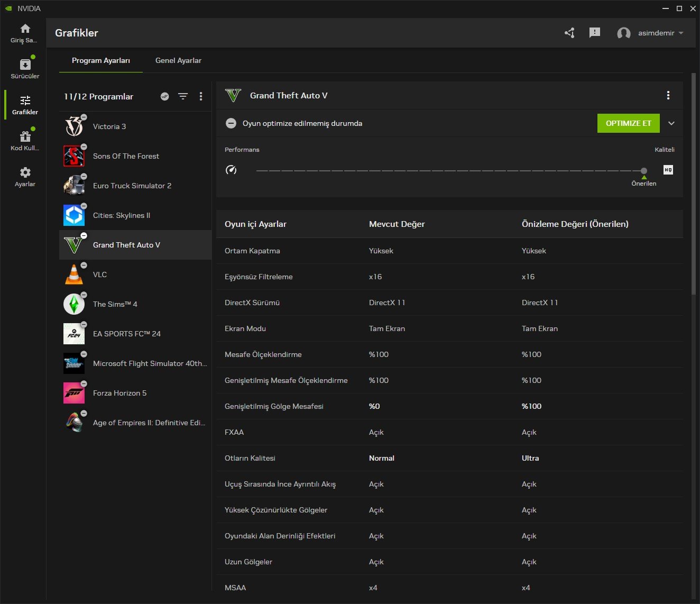Click the Age of Empires II icon
The height and width of the screenshot is (604, 700).
click(x=73, y=423)
